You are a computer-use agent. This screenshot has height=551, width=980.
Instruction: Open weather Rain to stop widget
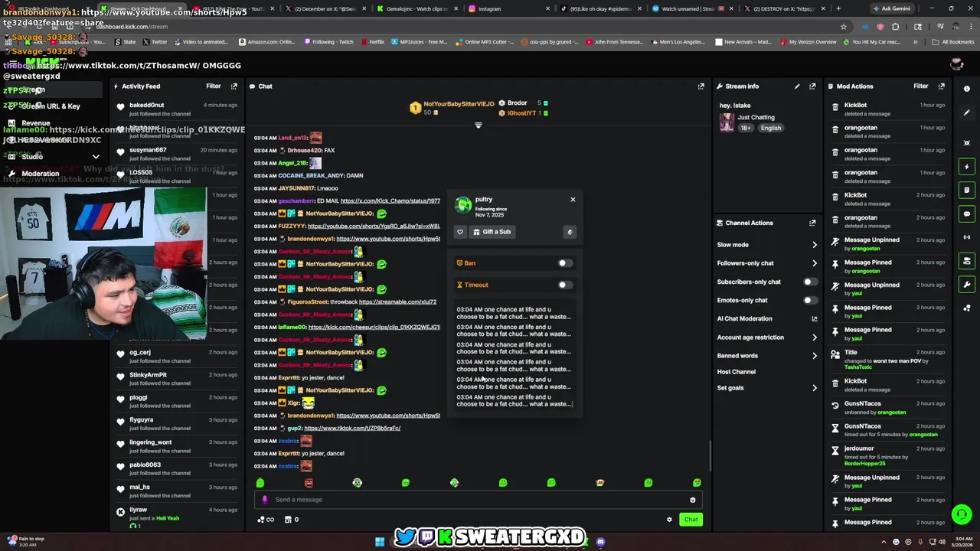click(25, 541)
